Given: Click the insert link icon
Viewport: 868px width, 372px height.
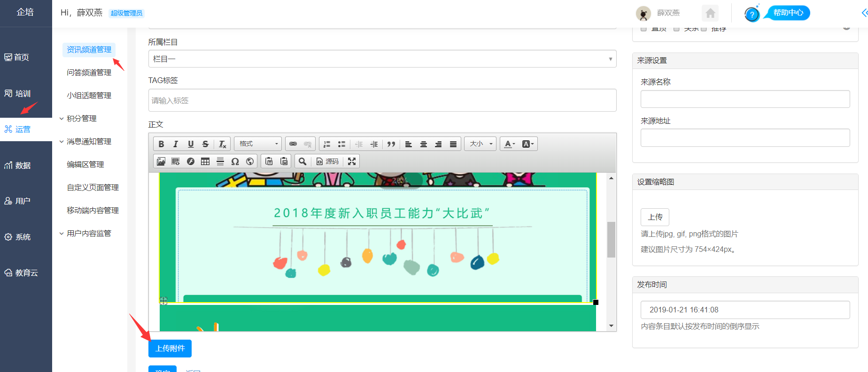Looking at the screenshot, I should point(293,144).
